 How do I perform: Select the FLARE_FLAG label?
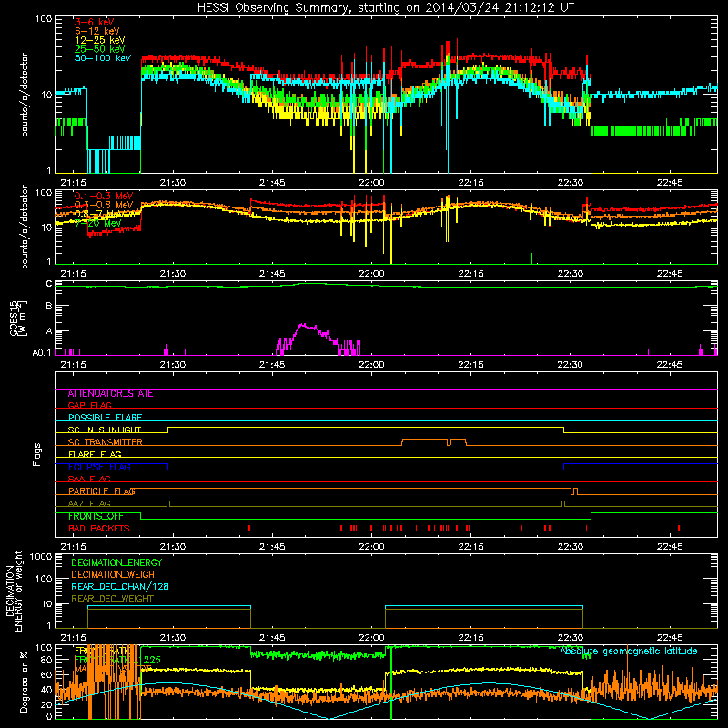coord(95,454)
